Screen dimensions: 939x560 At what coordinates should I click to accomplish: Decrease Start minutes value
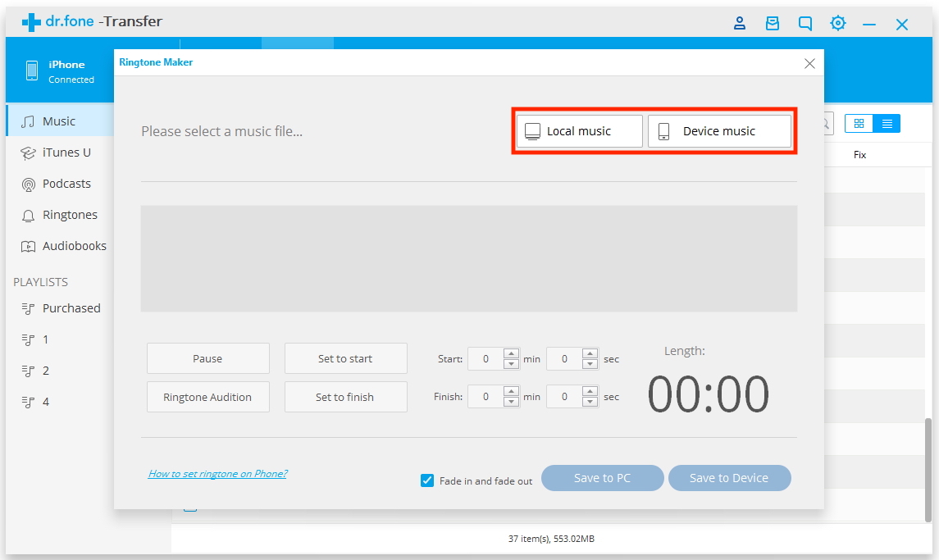pos(512,364)
